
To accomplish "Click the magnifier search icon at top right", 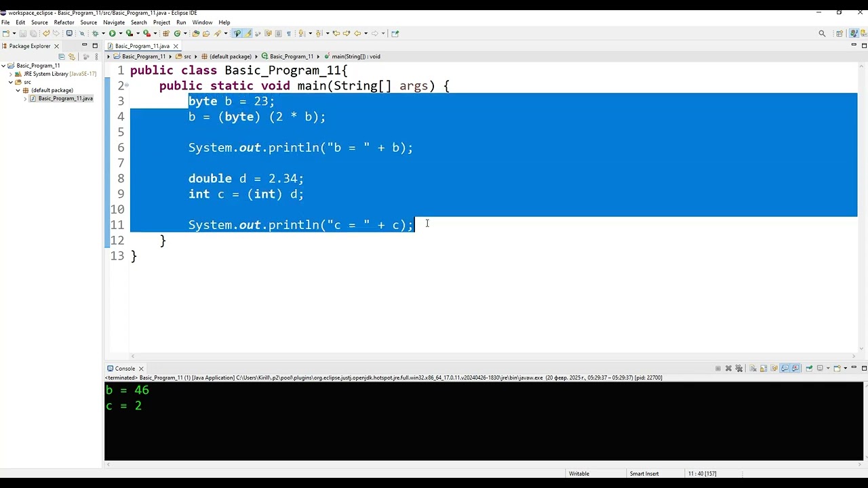I will pyautogui.click(x=822, y=33).
